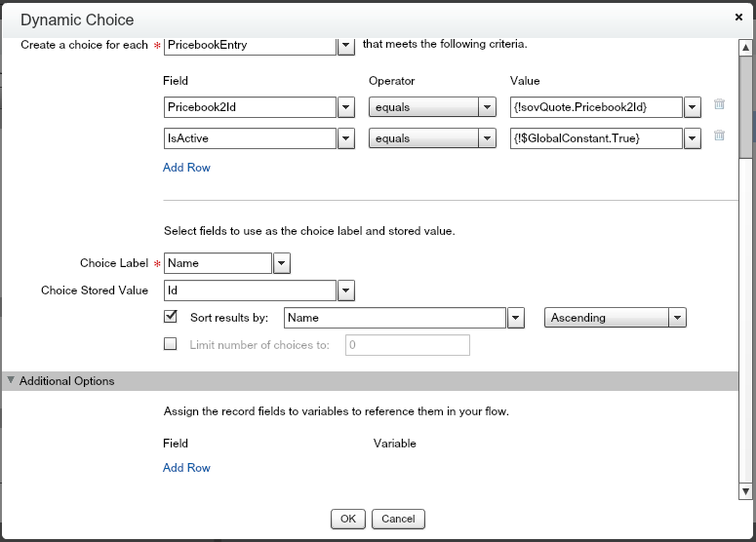
Task: Open value dropdown for GlobalConstant.True
Action: [x=693, y=138]
